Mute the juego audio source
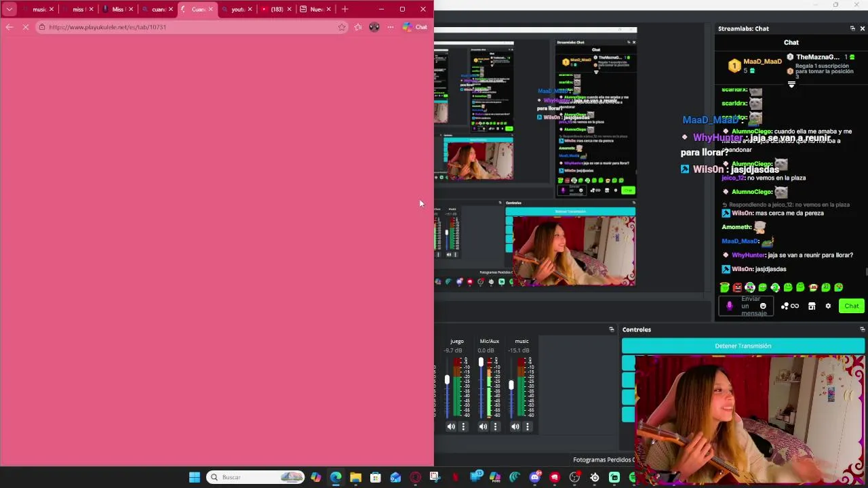The height and width of the screenshot is (488, 868). (x=451, y=426)
